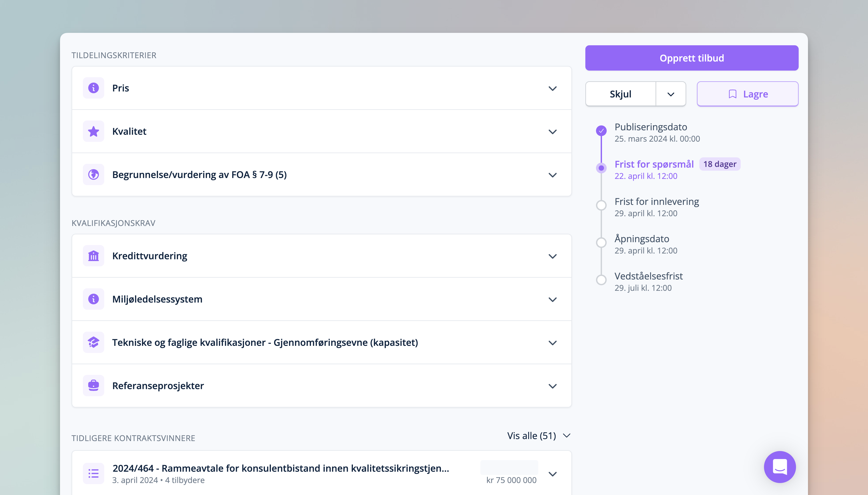868x495 pixels.
Task: Click the info icon beside Miljøledelsessystem
Action: pyautogui.click(x=93, y=299)
